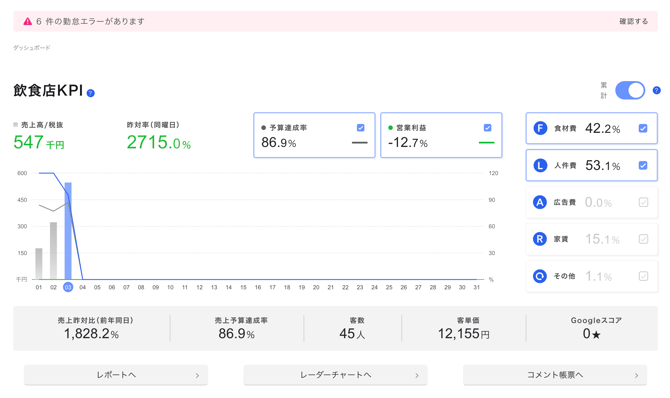Select day 01 on the chart axis
Screen dimensions: 670x398
(39, 287)
